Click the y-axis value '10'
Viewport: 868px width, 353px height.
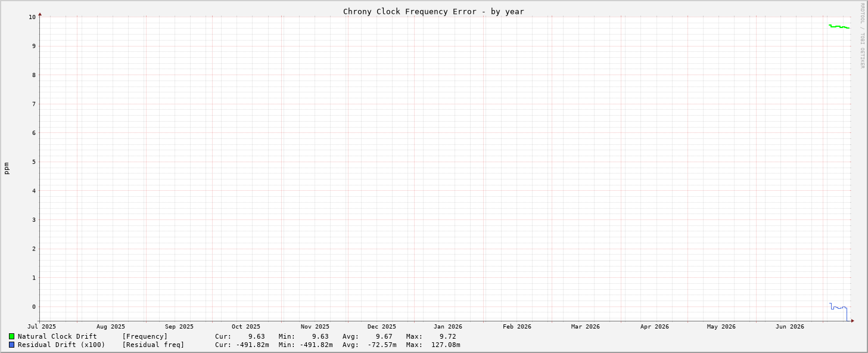32,17
